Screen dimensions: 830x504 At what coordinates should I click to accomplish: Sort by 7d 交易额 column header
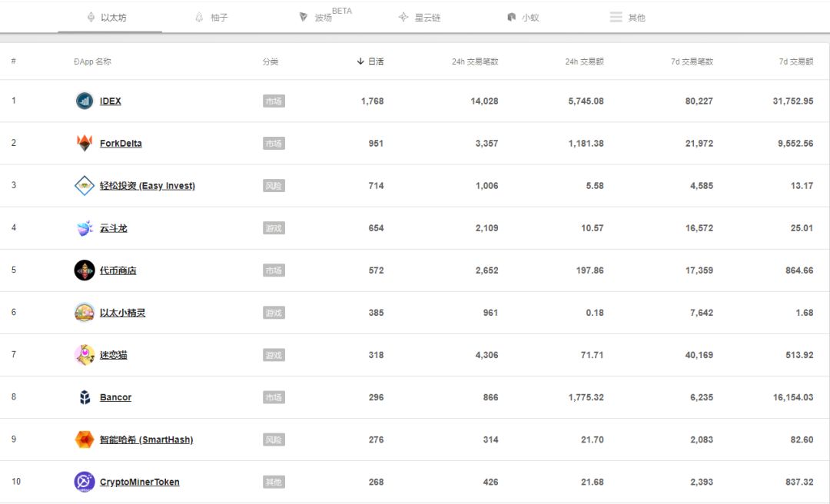796,61
